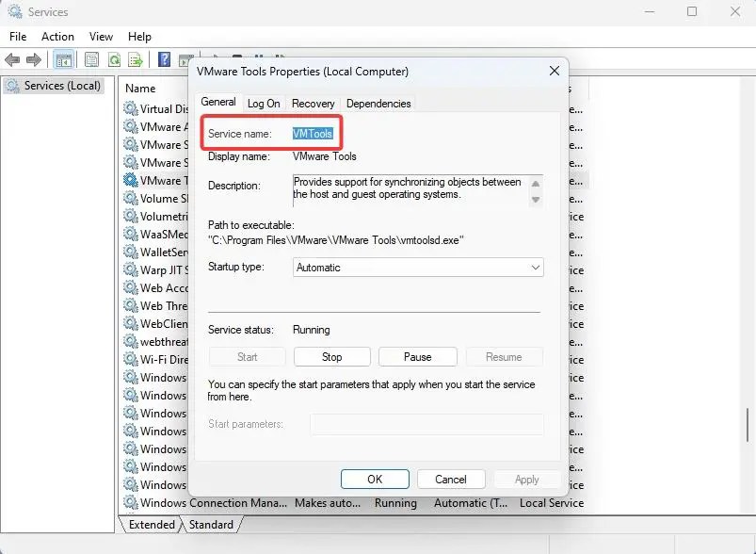Click the Name column header
This screenshot has height=554, width=756.
pyautogui.click(x=140, y=89)
